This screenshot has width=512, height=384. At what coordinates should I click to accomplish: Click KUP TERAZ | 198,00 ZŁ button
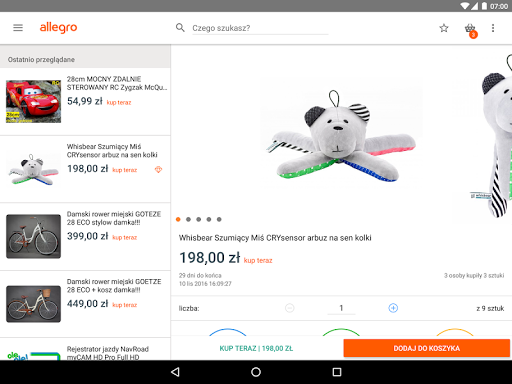(256, 348)
